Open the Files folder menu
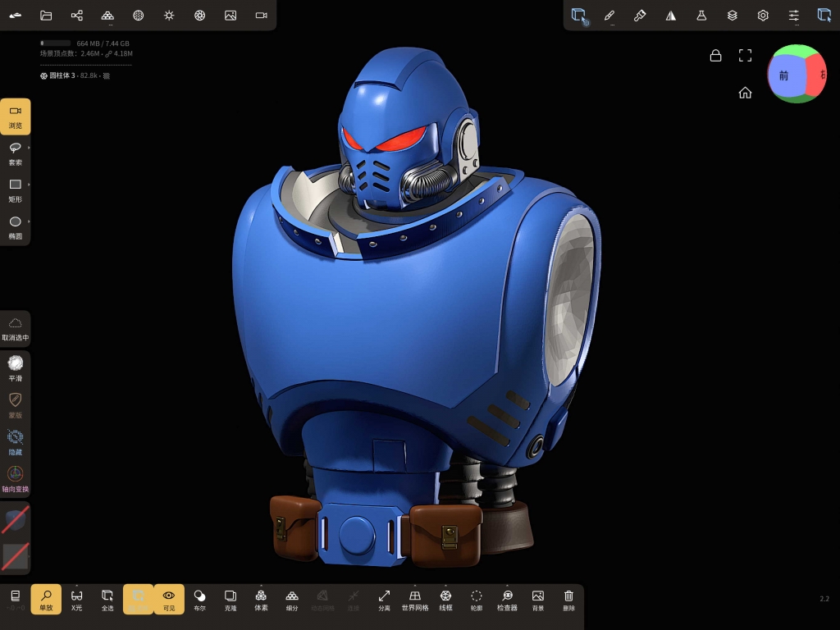The height and width of the screenshot is (630, 840). (46, 16)
